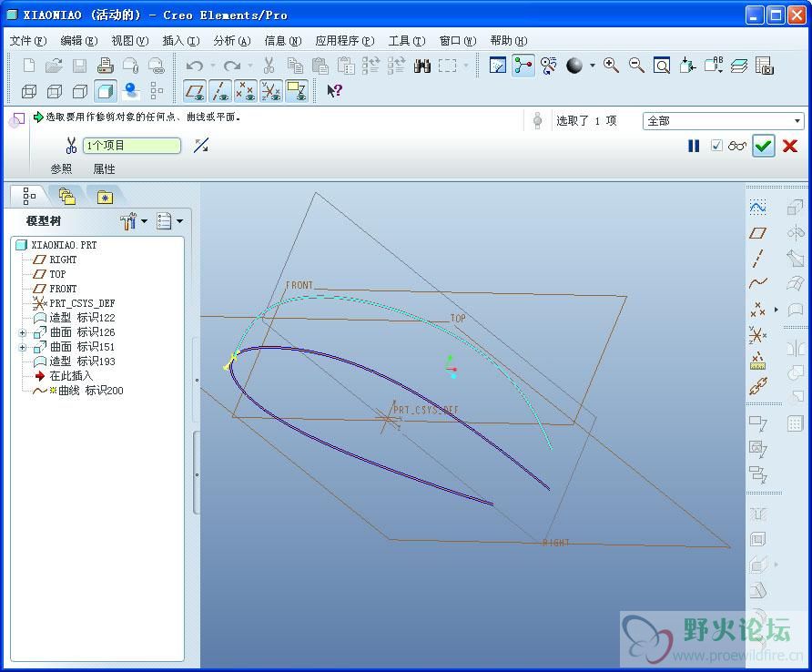Click the model tree collapse handle
This screenshot has width=812, height=672.
[197, 381]
